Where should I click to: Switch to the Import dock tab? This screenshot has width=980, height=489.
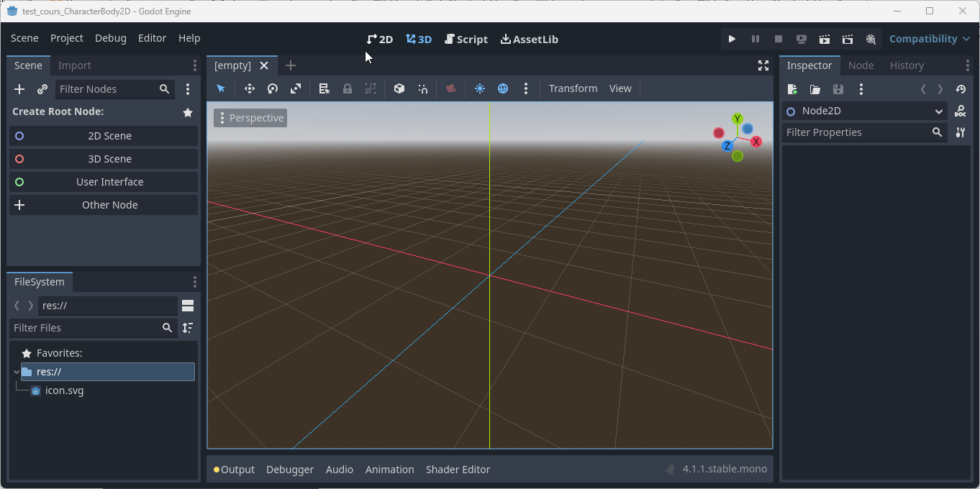[x=75, y=65]
